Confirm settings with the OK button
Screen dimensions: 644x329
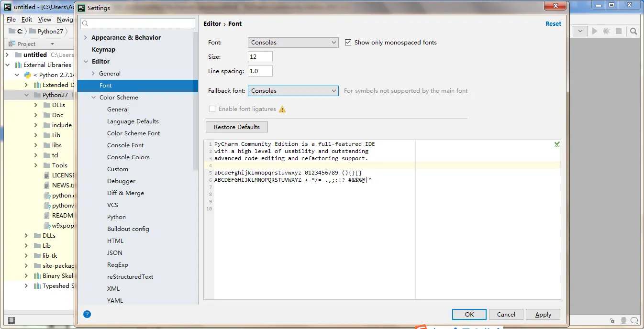(469, 314)
